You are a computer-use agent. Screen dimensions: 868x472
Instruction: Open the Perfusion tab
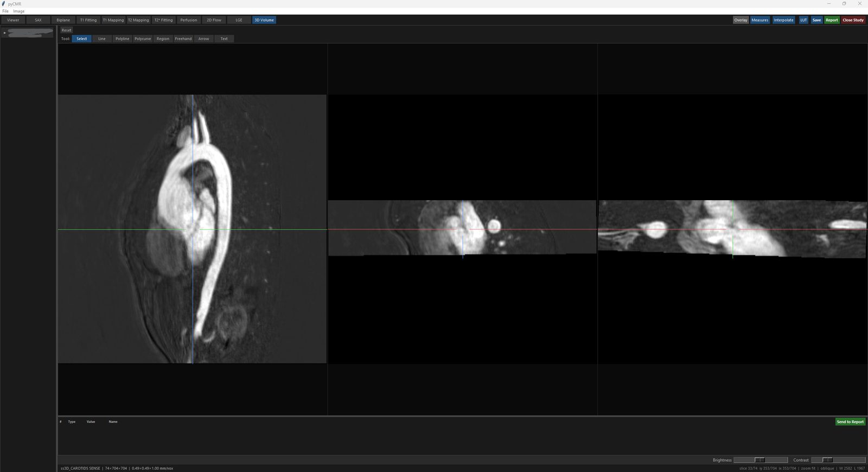click(x=189, y=20)
